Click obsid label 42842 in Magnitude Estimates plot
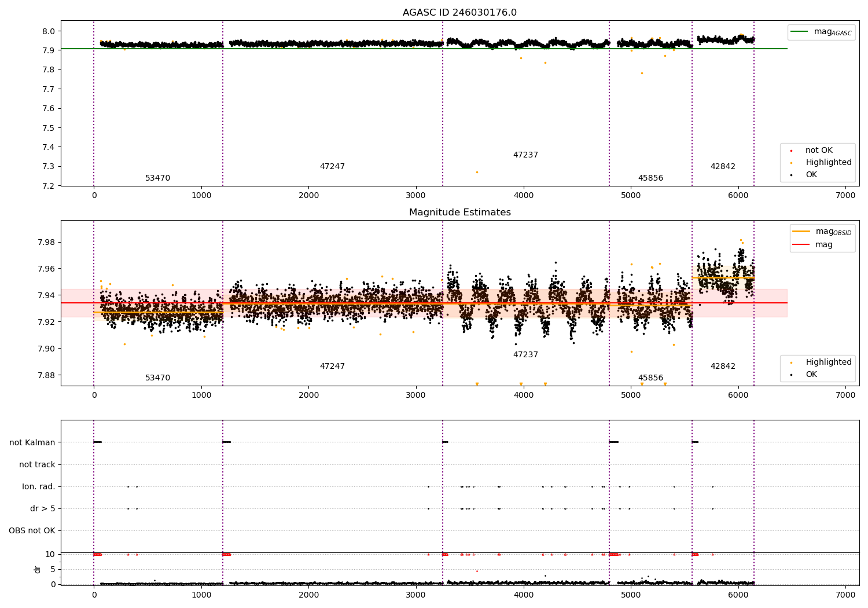 (x=723, y=367)
